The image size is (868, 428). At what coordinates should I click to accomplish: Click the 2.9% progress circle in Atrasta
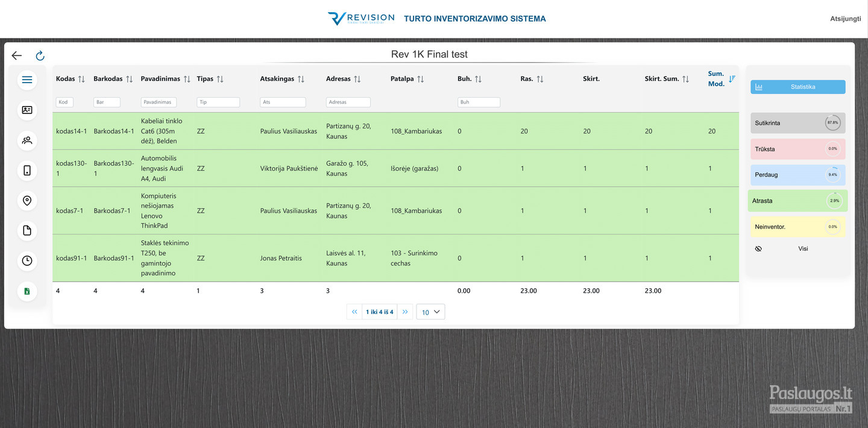click(834, 201)
